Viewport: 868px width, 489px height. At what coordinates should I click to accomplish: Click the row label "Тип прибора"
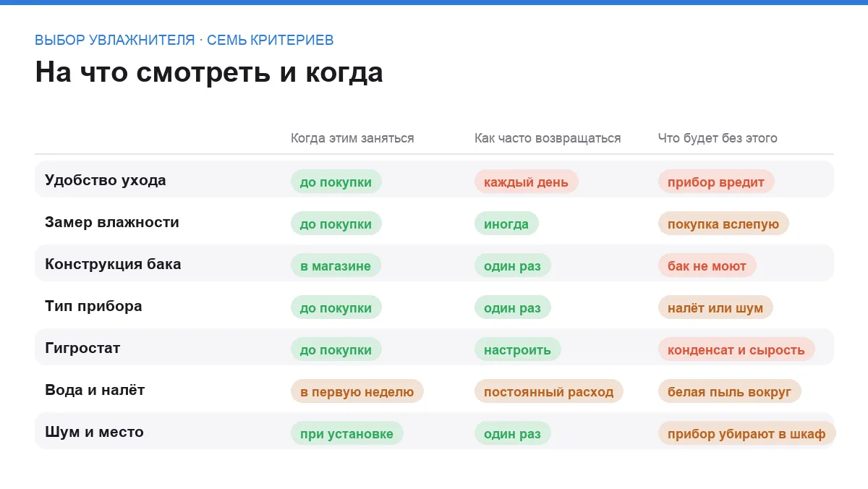[93, 306]
